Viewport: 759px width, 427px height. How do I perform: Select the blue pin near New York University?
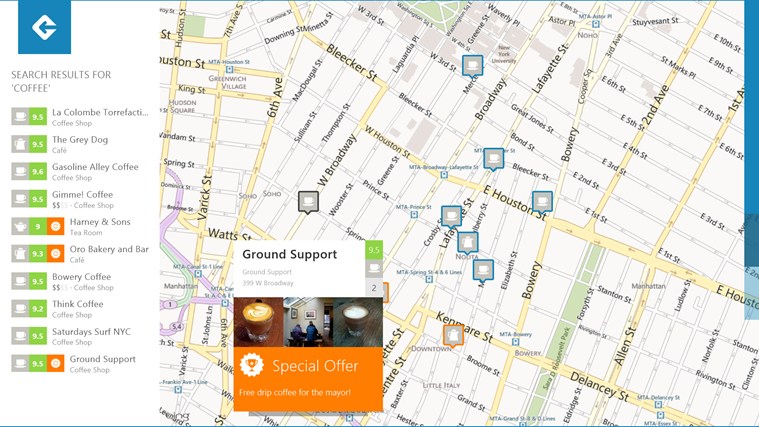[472, 65]
